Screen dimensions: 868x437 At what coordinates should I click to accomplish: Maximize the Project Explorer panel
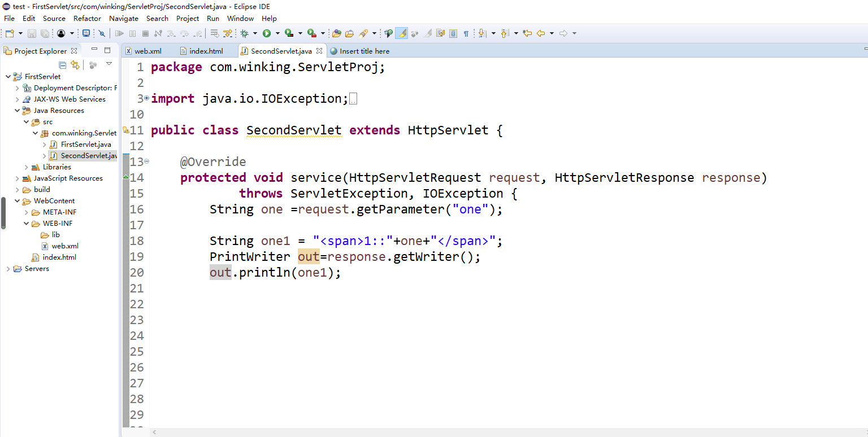(107, 50)
